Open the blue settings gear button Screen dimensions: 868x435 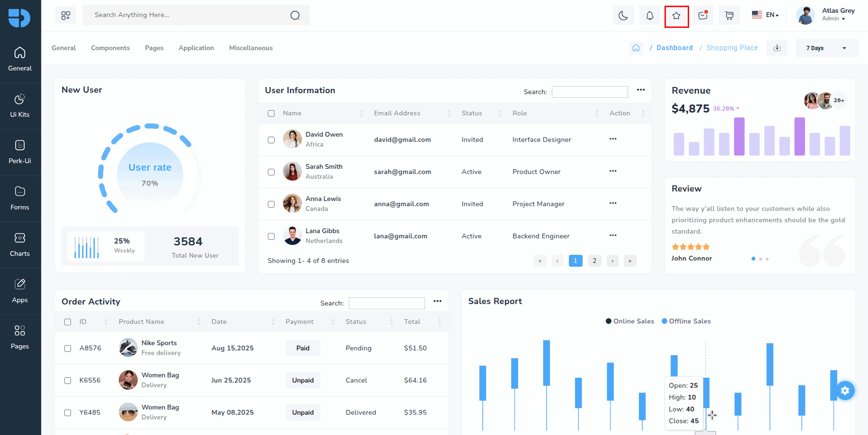(x=845, y=391)
